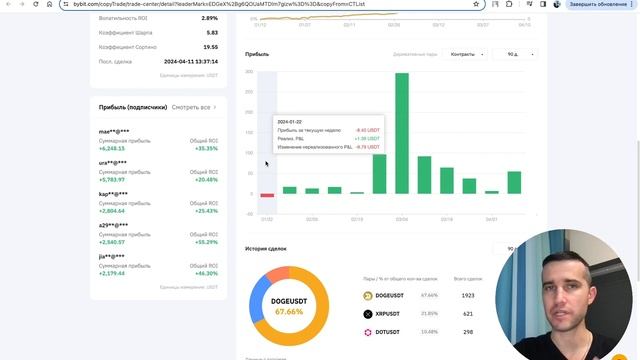Reload the Bybit page
Viewport: 640px width, 360px height.
(x=36, y=4)
